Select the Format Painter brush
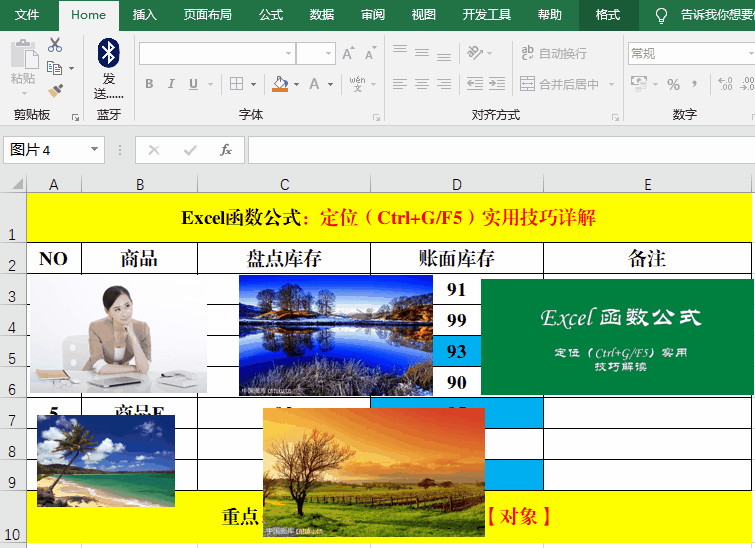This screenshot has height=548, width=755. [x=55, y=91]
